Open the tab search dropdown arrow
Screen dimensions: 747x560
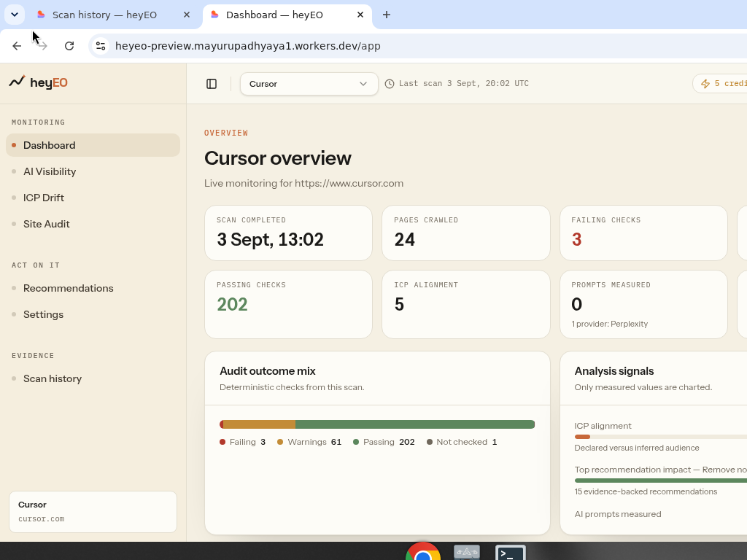[15, 15]
